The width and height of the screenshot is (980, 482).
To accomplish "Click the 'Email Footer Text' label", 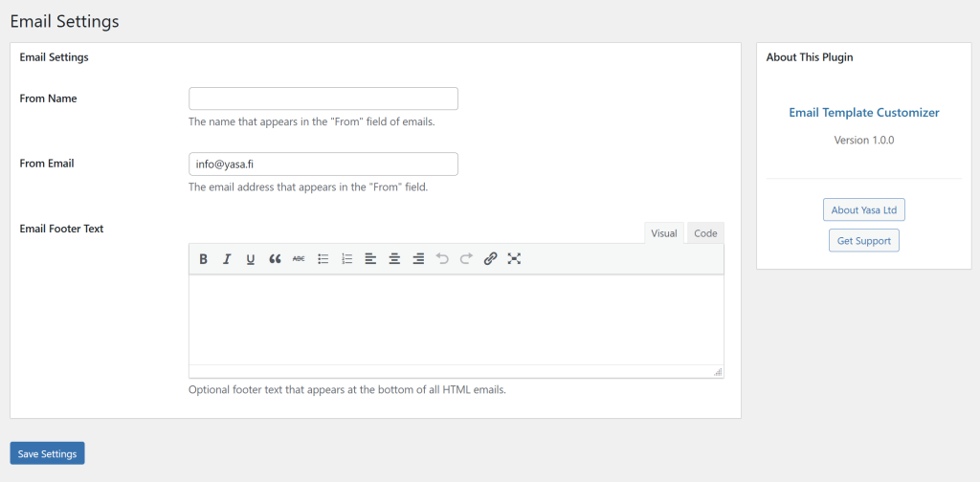I will 61,229.
